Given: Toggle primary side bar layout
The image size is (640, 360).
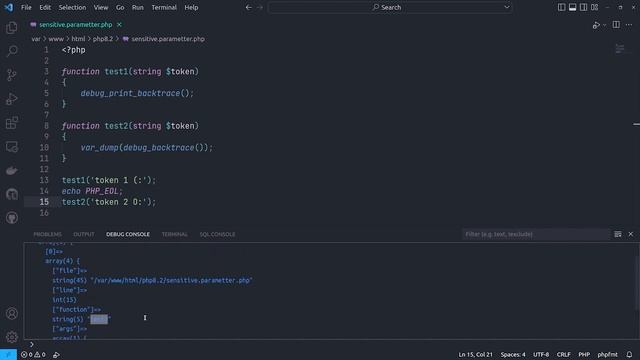Looking at the screenshot, I should pos(562,7).
